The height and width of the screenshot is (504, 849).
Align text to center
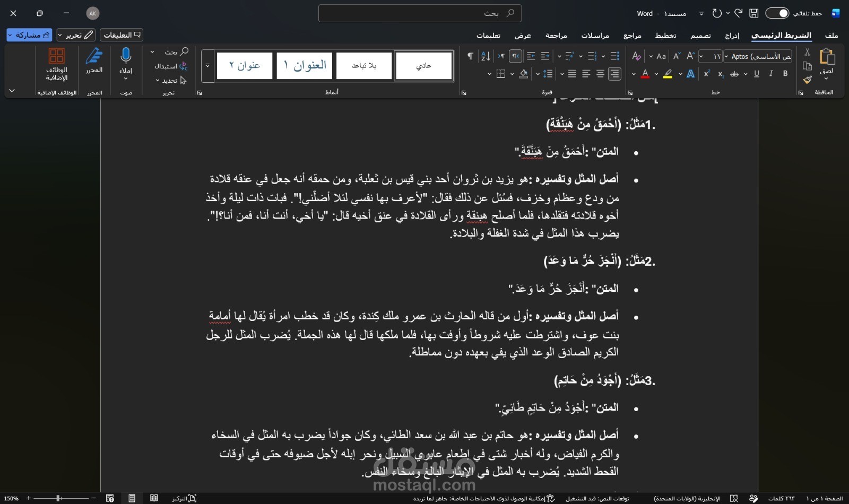pyautogui.click(x=600, y=74)
